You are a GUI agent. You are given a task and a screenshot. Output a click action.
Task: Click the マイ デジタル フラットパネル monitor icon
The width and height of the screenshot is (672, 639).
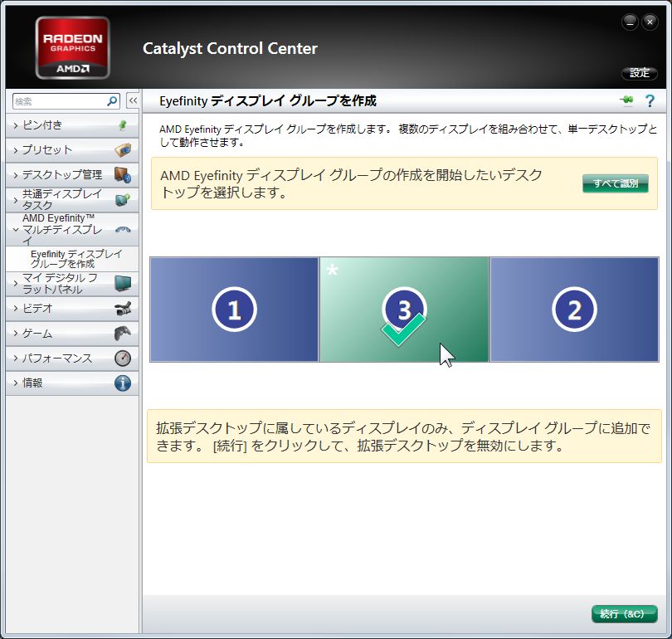click(123, 283)
